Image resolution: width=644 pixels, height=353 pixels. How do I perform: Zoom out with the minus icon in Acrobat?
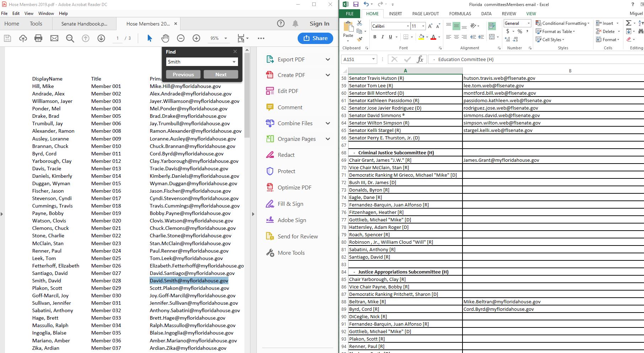click(181, 38)
